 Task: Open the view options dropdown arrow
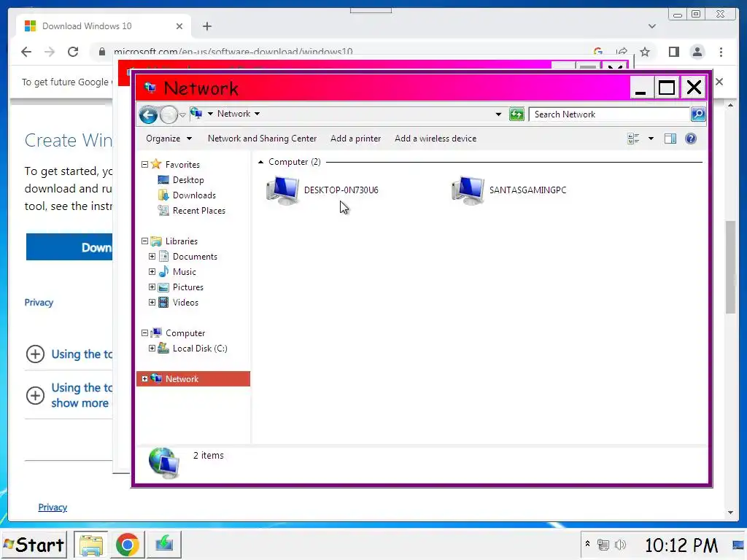(651, 139)
